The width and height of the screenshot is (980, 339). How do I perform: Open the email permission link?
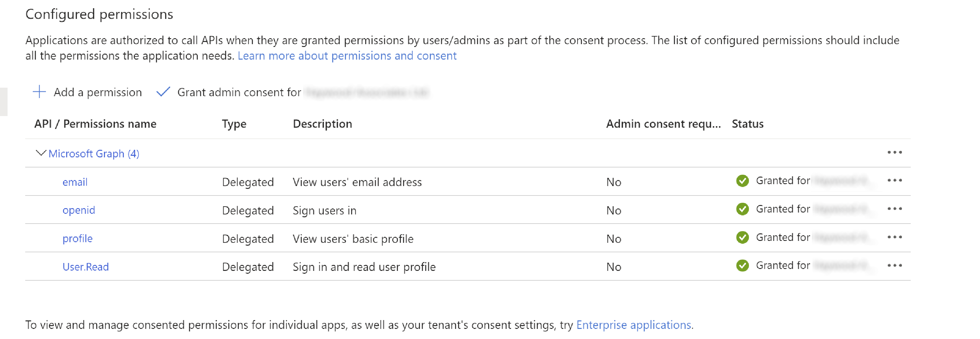click(x=75, y=182)
